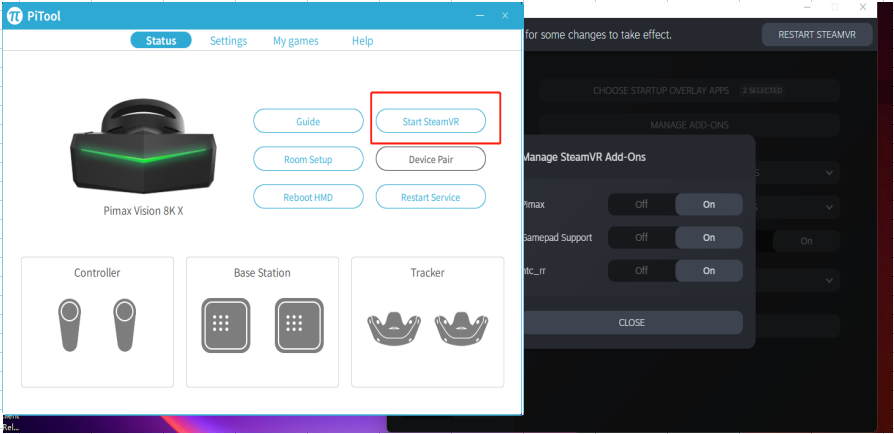Click CHOOSE STARTUP OVERLAY APPS
Viewport: 894px width, 434px height.
click(689, 91)
